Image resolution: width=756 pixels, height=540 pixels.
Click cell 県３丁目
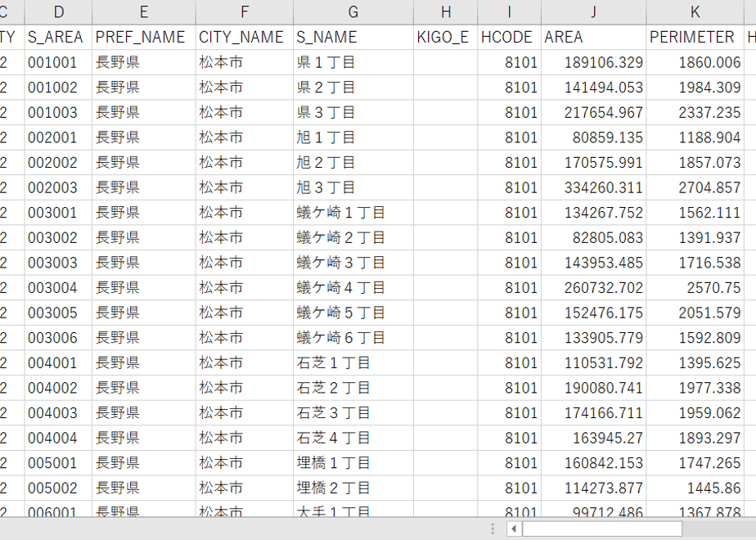click(x=353, y=112)
